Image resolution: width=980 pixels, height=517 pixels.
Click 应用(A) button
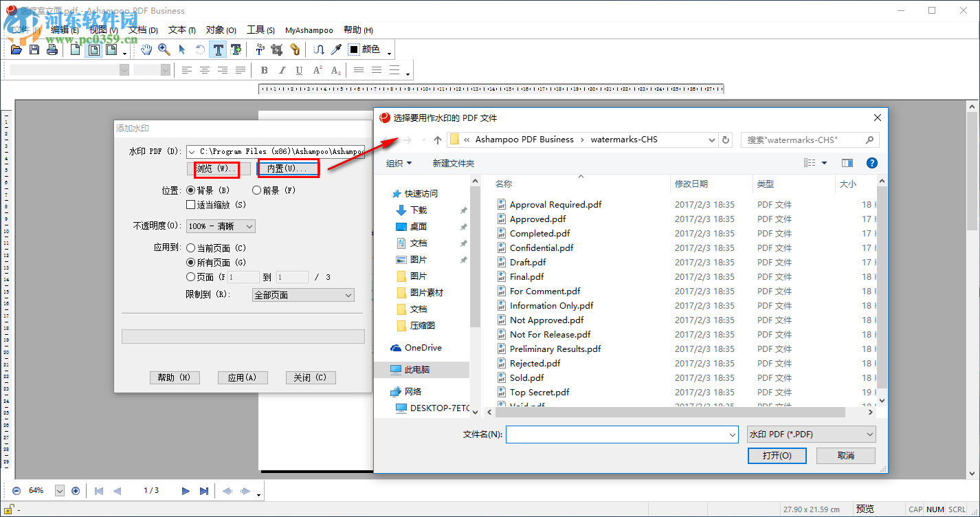242,377
